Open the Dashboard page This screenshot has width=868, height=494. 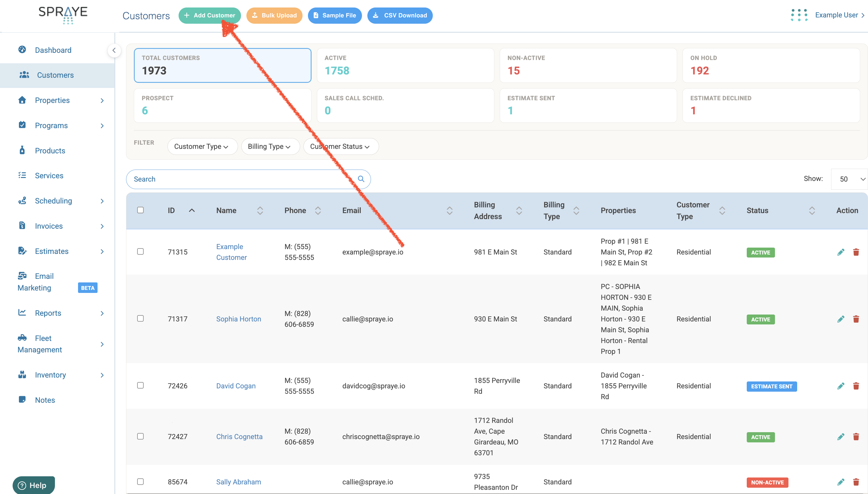click(x=53, y=50)
